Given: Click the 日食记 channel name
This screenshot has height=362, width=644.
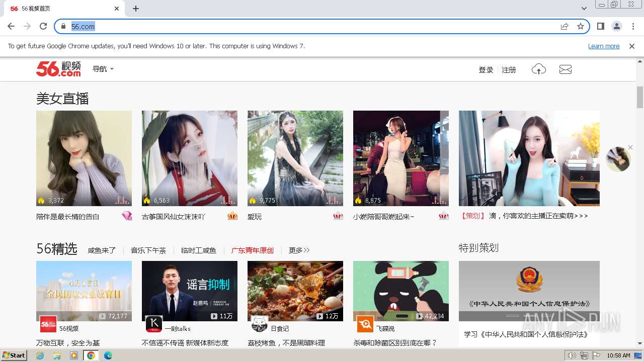Looking at the screenshot, I should coord(280,329).
